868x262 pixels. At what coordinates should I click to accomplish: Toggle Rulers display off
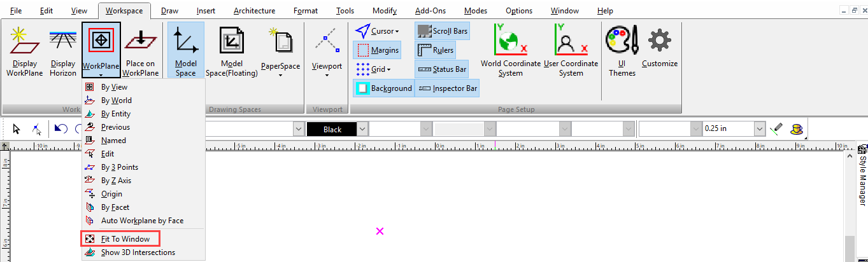click(436, 50)
